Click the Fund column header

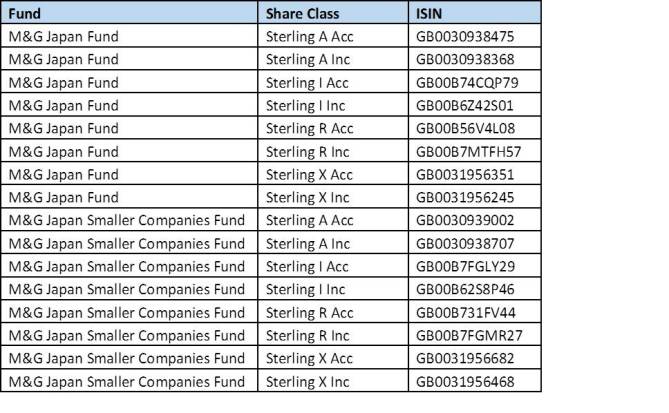pyautogui.click(x=129, y=13)
